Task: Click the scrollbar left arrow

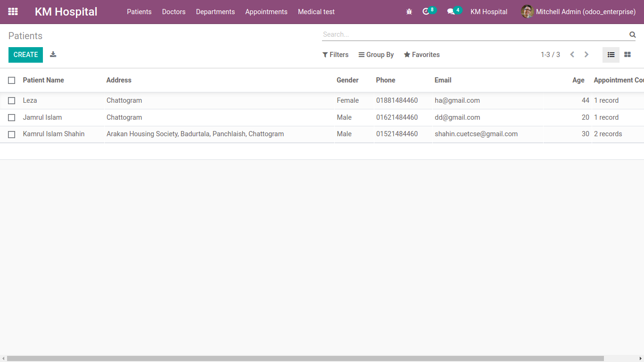Action: (x=3, y=359)
